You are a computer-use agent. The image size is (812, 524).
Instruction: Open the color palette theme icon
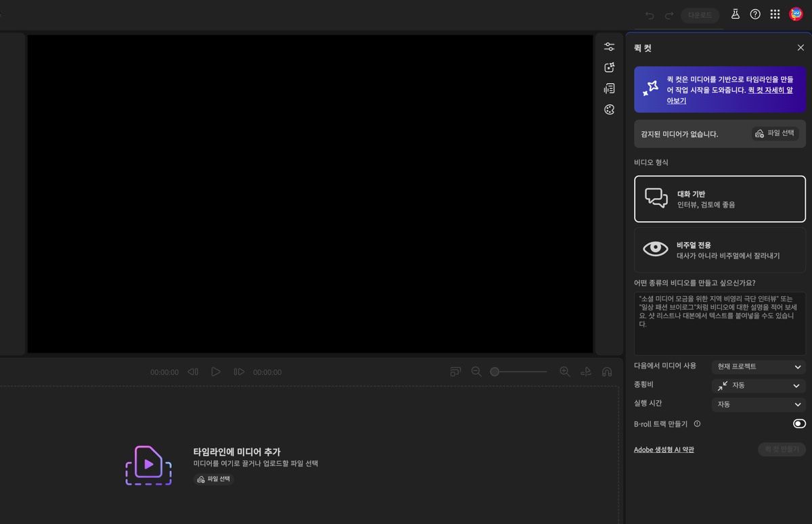[x=609, y=110]
